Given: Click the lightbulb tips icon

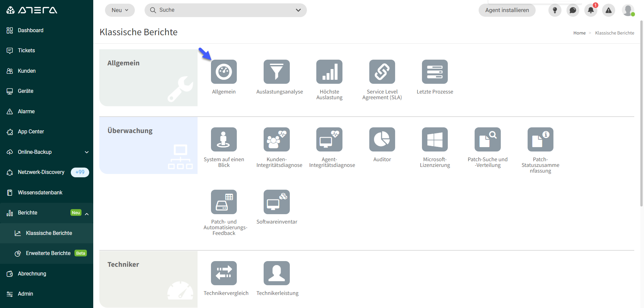Looking at the screenshot, I should tap(555, 10).
